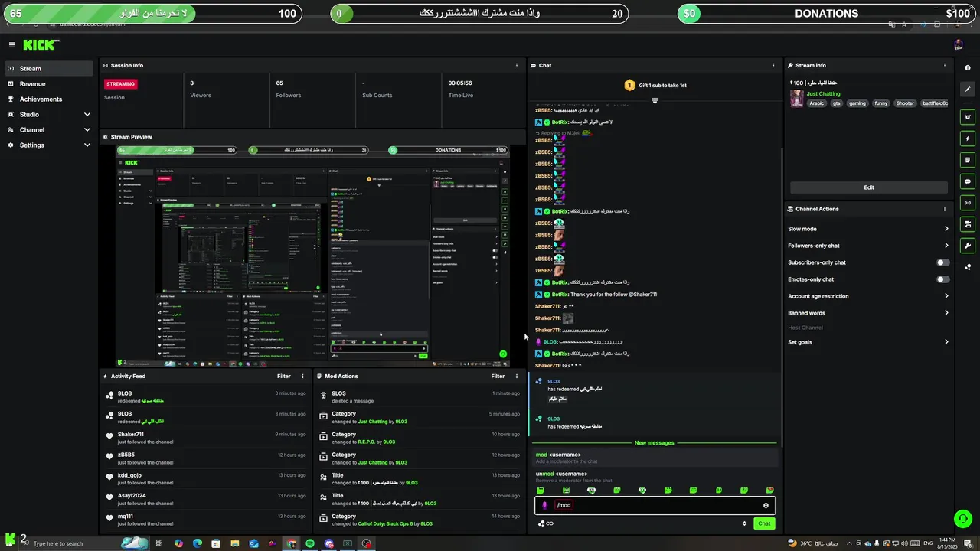Open the emoji picker in the chat box
The width and height of the screenshot is (980, 551).
click(x=766, y=505)
